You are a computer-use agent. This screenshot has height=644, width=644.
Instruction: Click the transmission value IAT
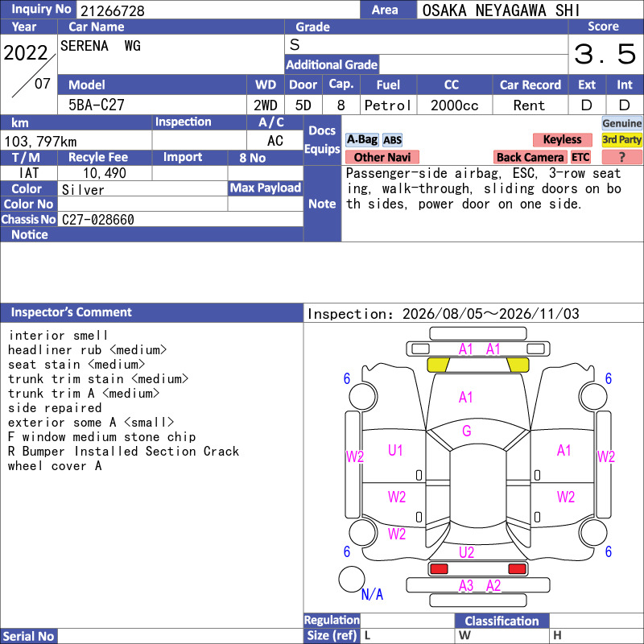[x=29, y=173]
